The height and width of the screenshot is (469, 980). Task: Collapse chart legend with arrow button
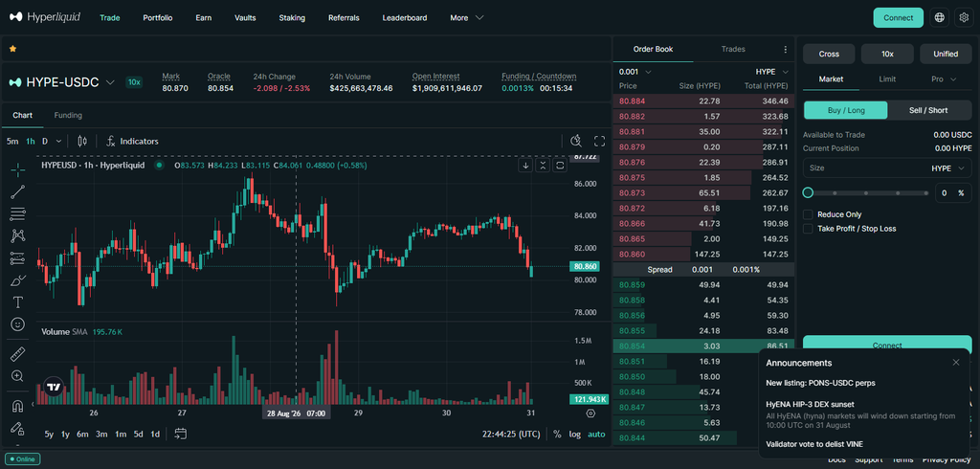[526, 165]
